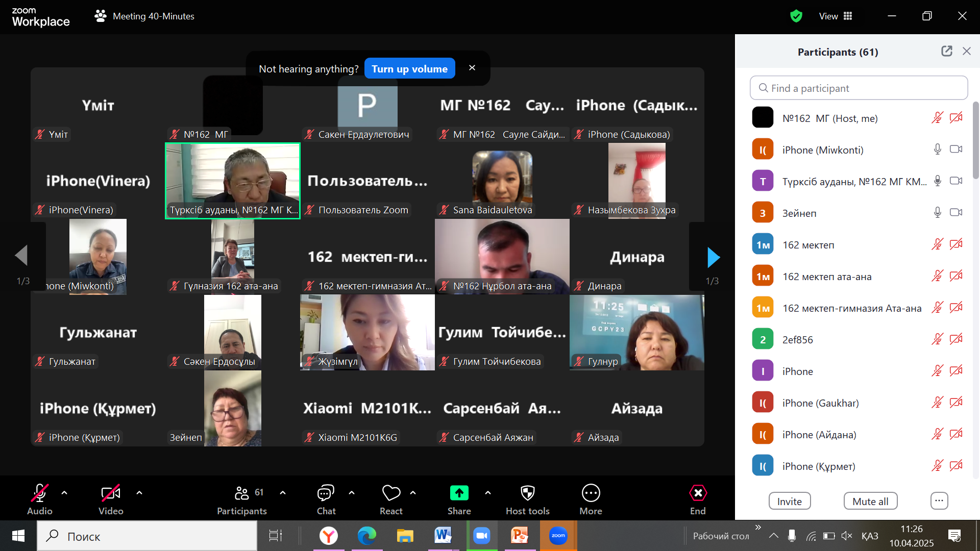Click the red End meeting icon
Viewport: 980px width, 551px height.
pyautogui.click(x=698, y=493)
